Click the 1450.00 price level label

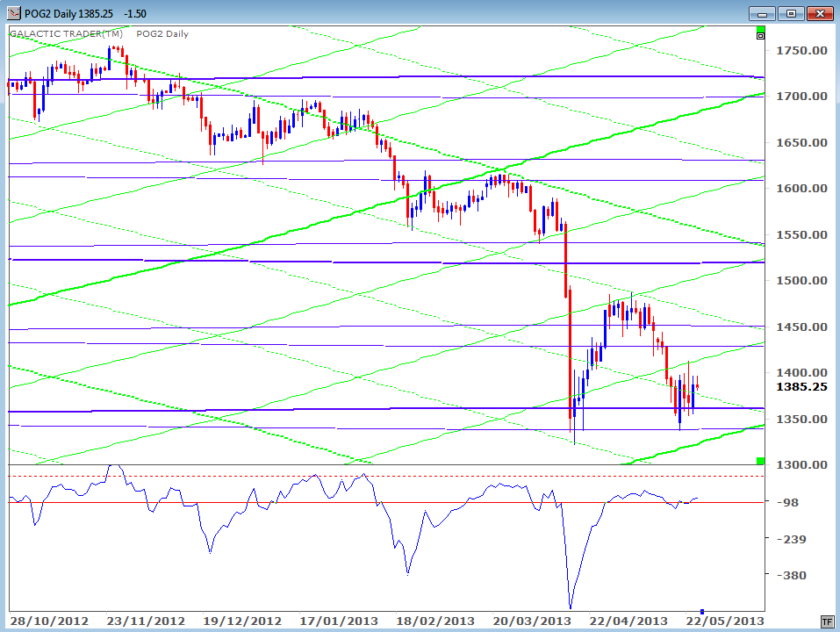[801, 327]
